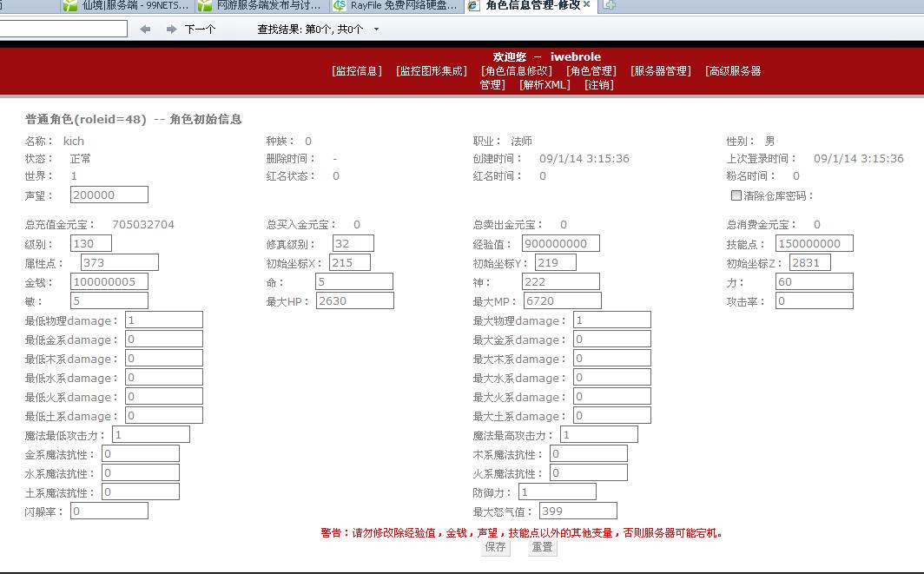Click the find previous arrow icon
The image size is (924, 574).
click(145, 29)
